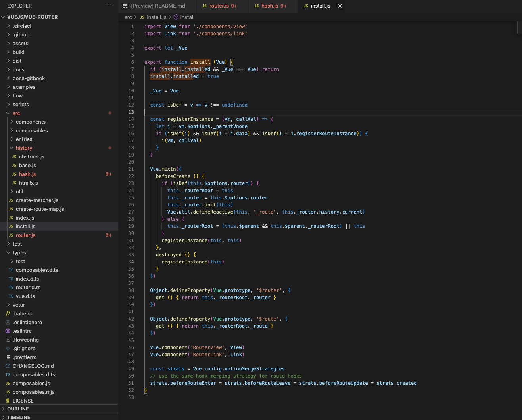The height and width of the screenshot is (420, 522).
Task: Open Explorer more actions ellipsis menu
Action: click(x=109, y=6)
